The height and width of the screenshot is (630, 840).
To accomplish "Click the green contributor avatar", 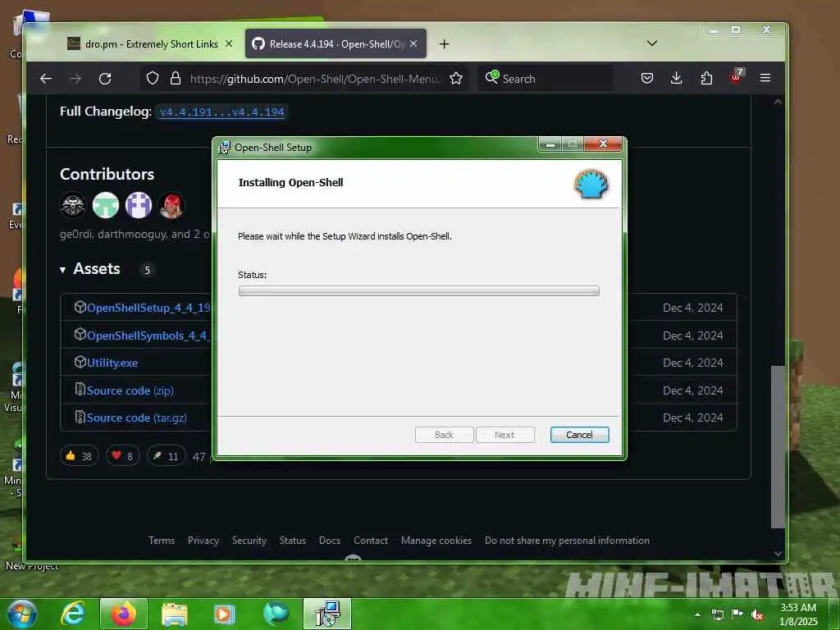I will coord(106,205).
